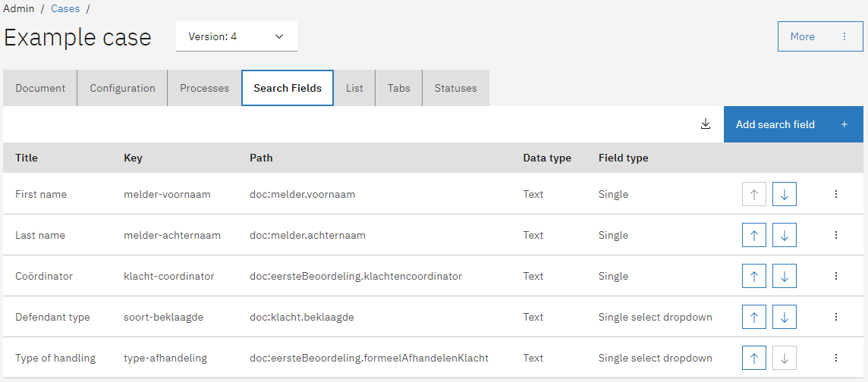868x382 pixels.
Task: Move Last name row down
Action: [x=785, y=235]
